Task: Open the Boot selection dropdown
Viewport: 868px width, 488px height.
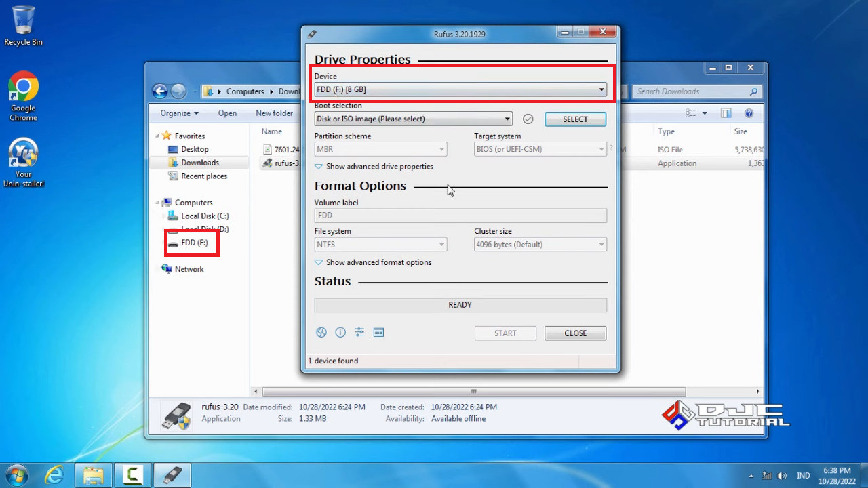Action: 413,119
